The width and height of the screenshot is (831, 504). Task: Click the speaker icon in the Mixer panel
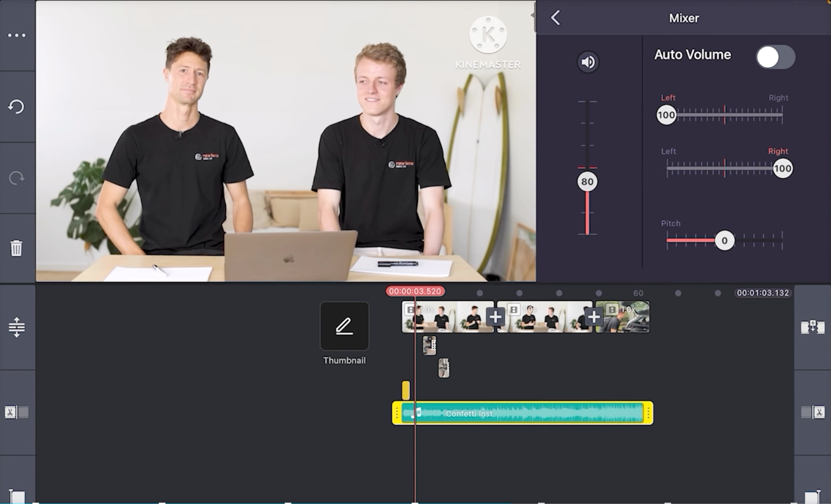[x=588, y=62]
